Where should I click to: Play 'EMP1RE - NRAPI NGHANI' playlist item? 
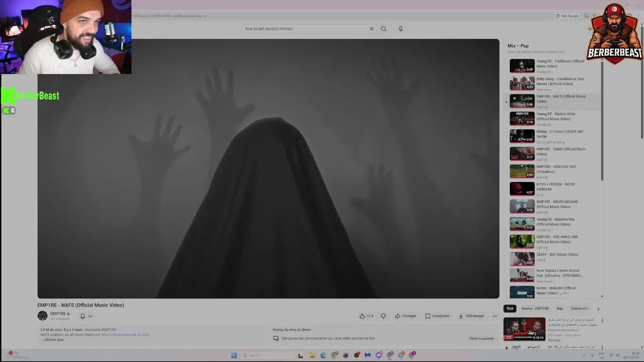[553, 207]
